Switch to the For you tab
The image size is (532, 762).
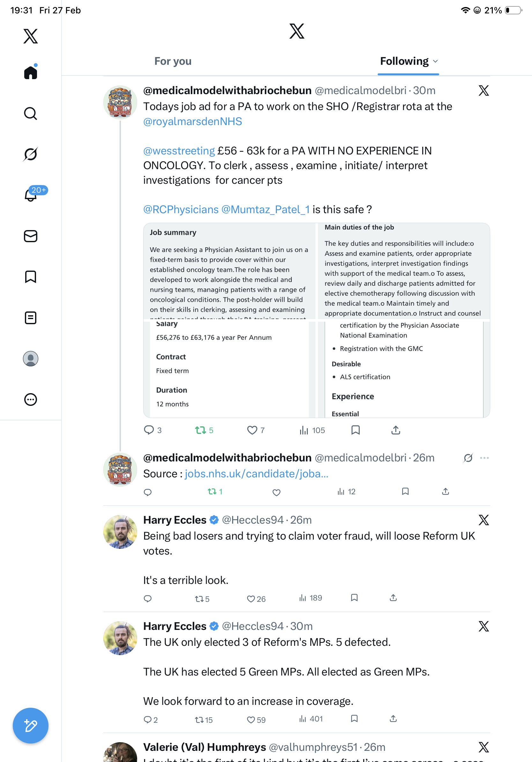pos(173,61)
